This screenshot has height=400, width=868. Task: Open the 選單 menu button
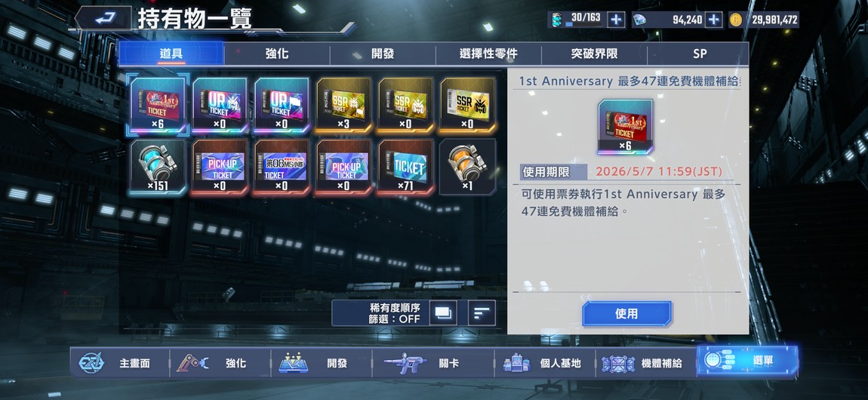(x=747, y=361)
